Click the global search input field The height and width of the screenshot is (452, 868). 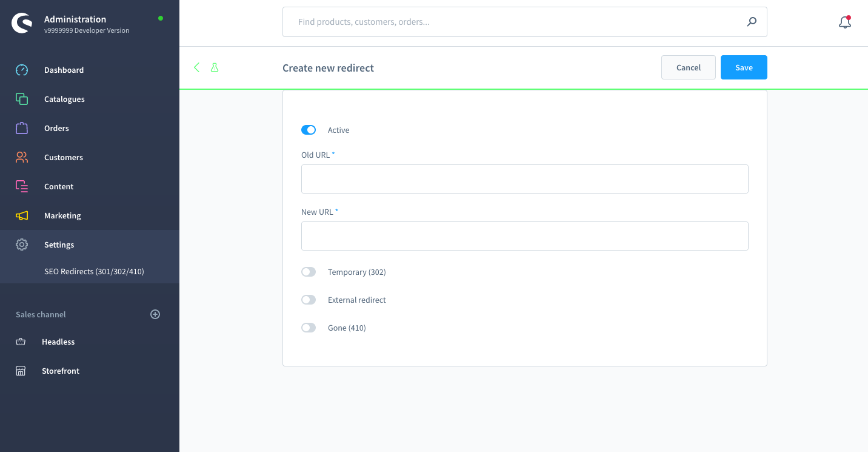[x=525, y=22]
